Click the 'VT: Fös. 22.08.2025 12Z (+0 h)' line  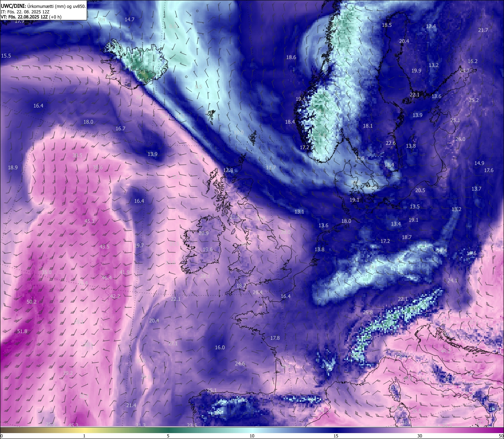point(31,17)
